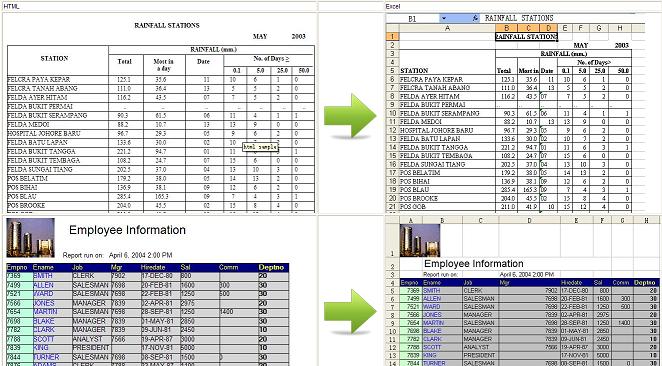Click the Deptno header in HTML employee table
Screen dimensions: 662x366
pos(271,267)
